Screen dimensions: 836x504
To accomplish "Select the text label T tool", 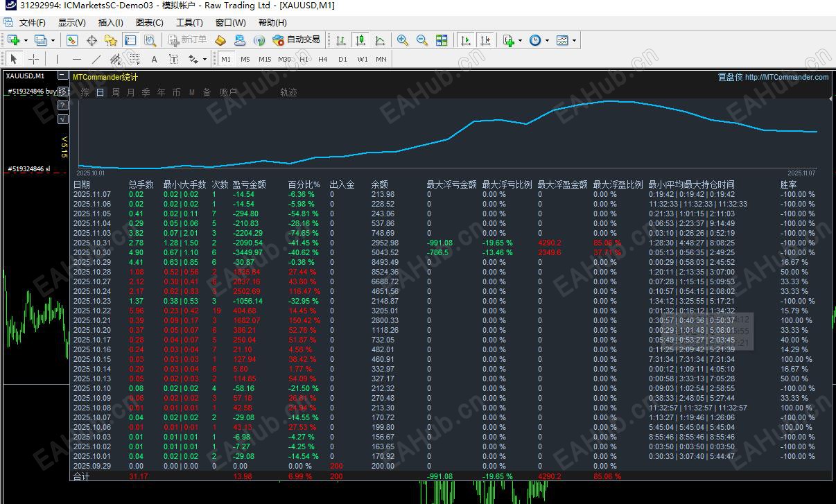I will pos(173,59).
